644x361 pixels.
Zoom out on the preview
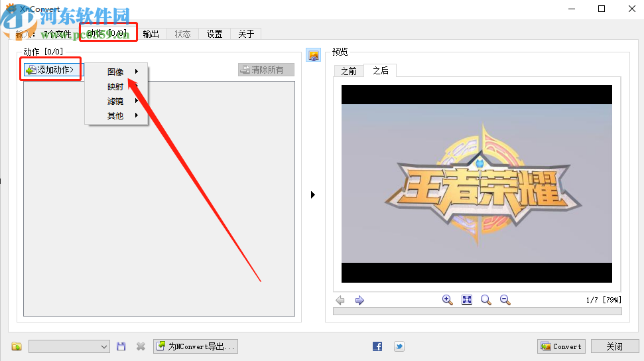tap(505, 300)
